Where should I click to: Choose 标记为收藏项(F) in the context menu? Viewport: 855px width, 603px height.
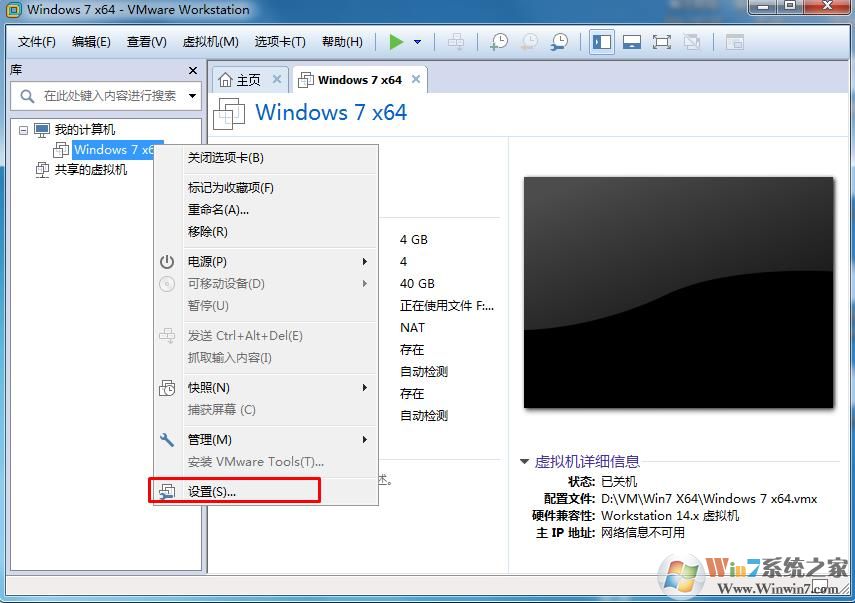pos(266,188)
